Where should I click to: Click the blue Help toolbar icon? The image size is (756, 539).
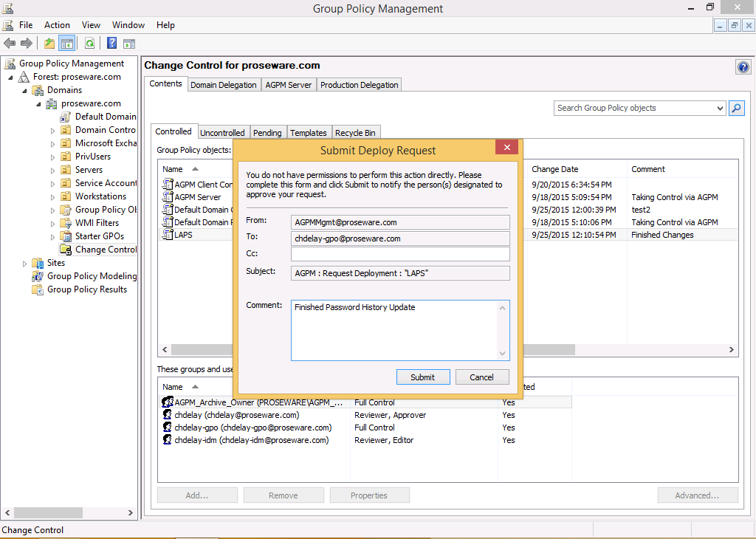pyautogui.click(x=112, y=44)
